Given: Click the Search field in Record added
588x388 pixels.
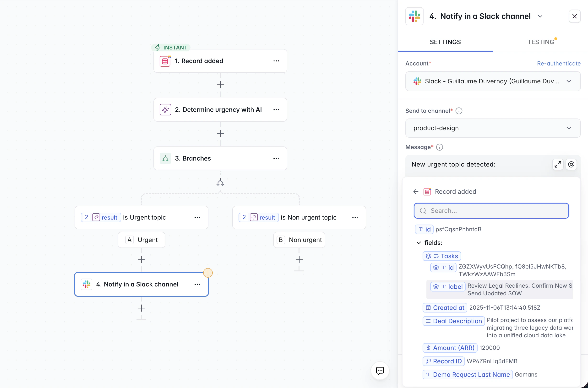Looking at the screenshot, I should 491,210.
